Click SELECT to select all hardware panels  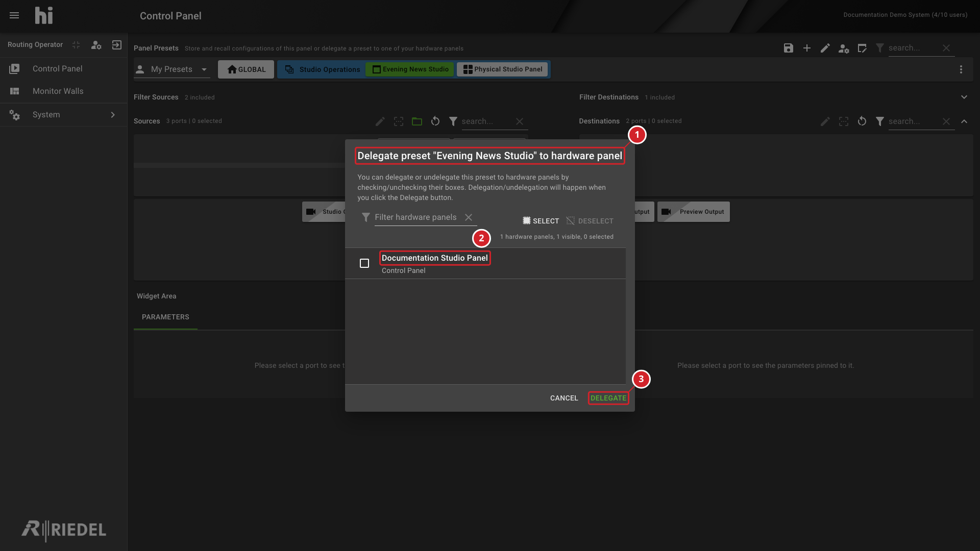click(x=541, y=221)
